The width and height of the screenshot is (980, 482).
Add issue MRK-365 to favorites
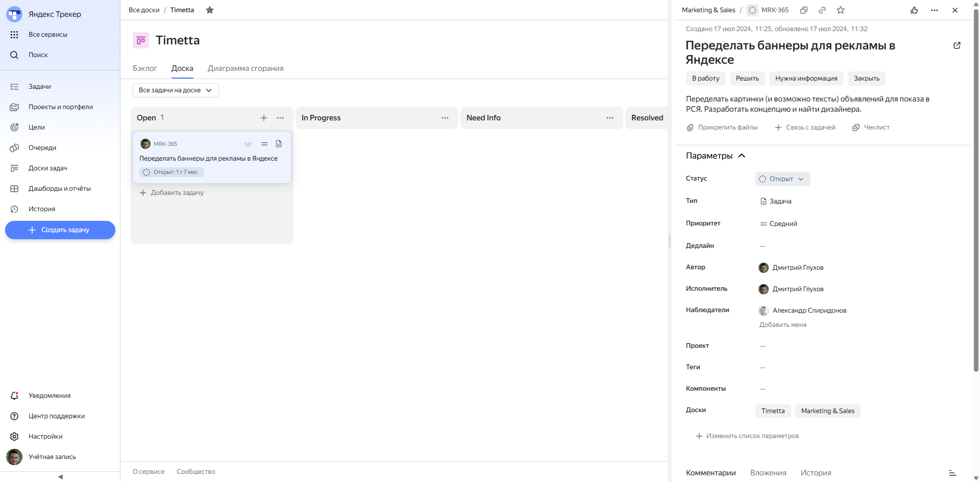coord(841,10)
